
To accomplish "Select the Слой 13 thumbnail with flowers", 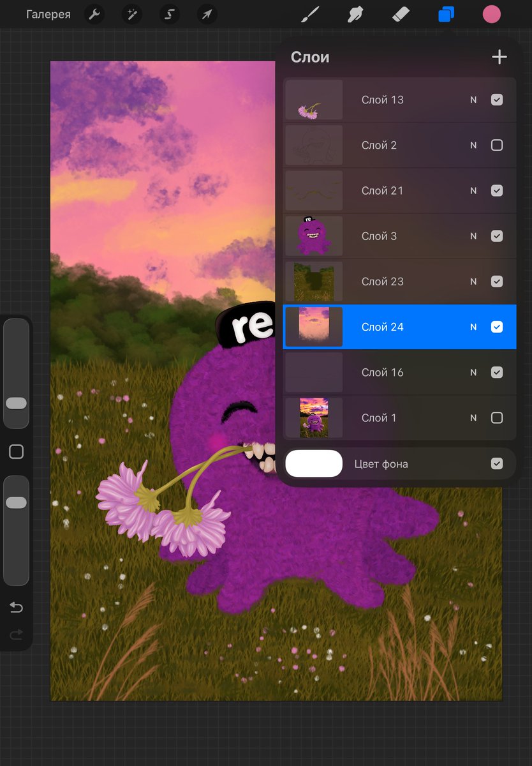I will tap(314, 100).
